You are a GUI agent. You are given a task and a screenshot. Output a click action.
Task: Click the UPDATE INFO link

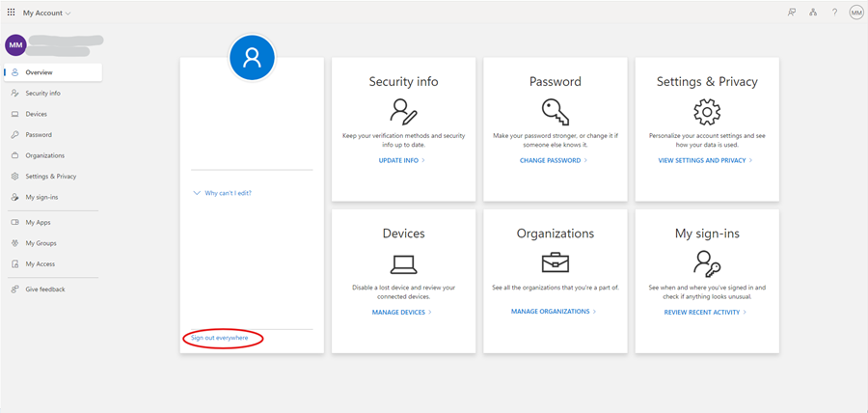coord(401,160)
